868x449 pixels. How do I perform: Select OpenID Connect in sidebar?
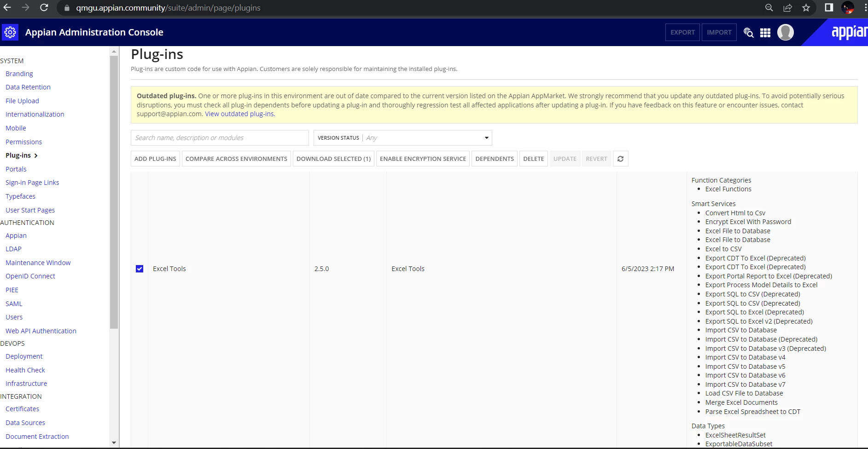point(30,276)
